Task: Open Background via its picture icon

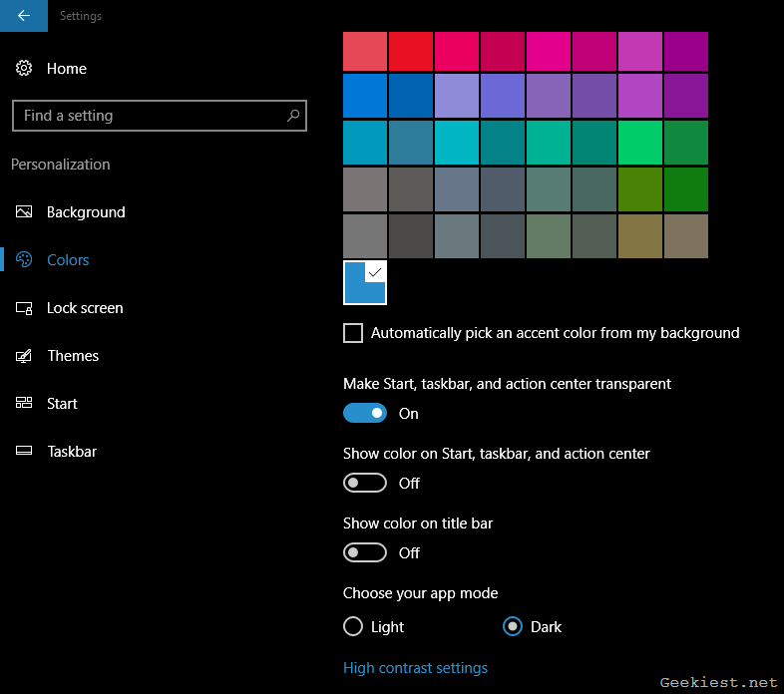Action: (x=25, y=212)
